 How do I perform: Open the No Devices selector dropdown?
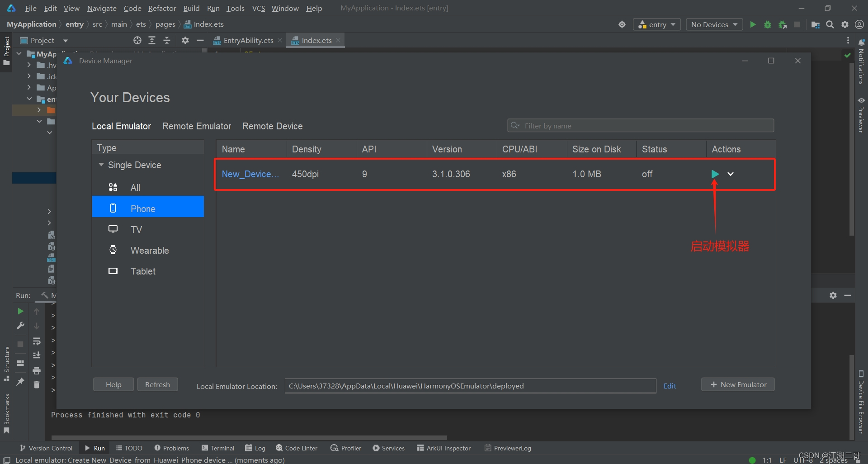[x=714, y=24]
